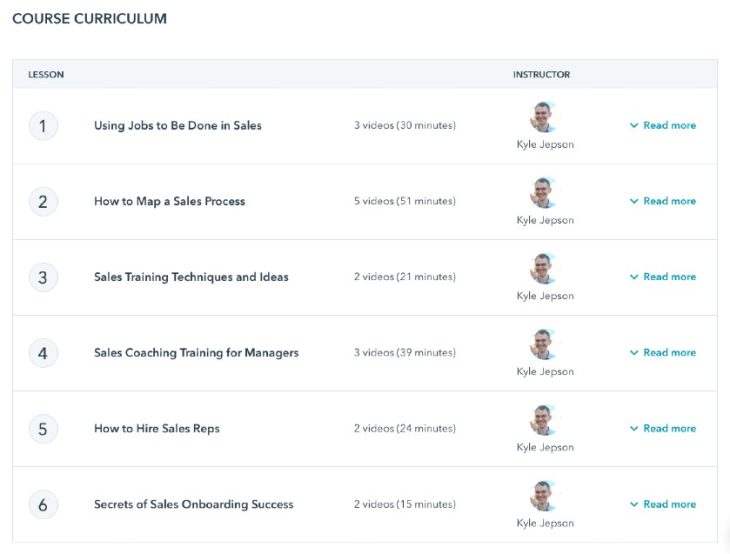The height and width of the screenshot is (554, 730).
Task: Click Kyle Jepson avatar in lesson 1
Action: coord(544,118)
